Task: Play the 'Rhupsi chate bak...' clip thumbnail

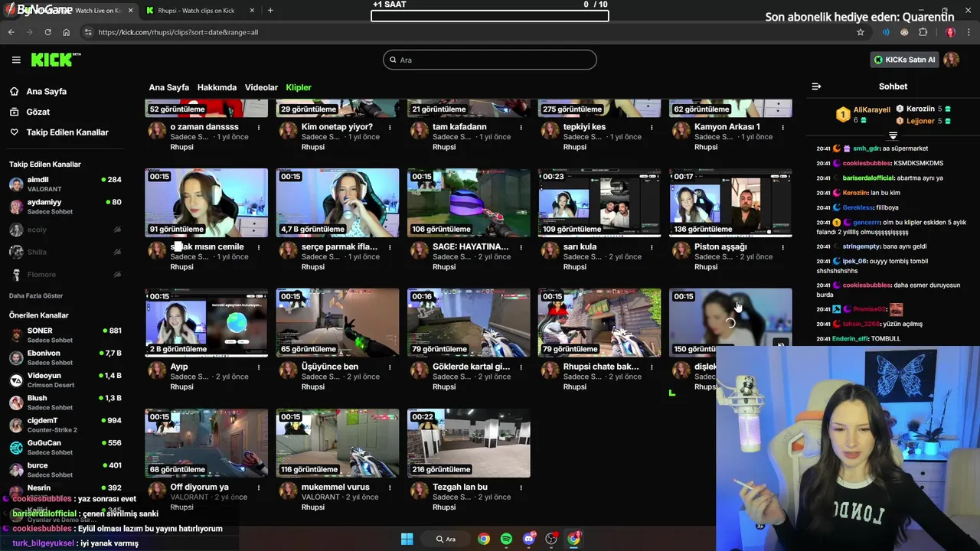Action: pyautogui.click(x=599, y=323)
